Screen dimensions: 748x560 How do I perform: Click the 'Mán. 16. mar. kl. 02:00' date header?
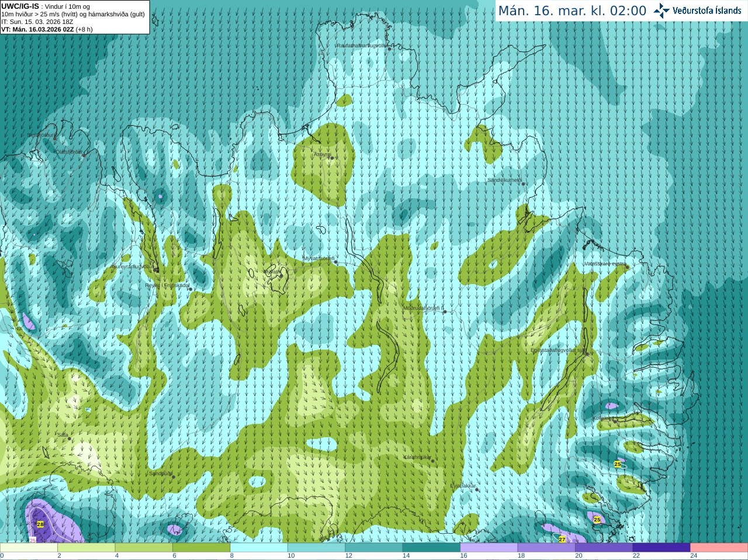[x=572, y=11]
